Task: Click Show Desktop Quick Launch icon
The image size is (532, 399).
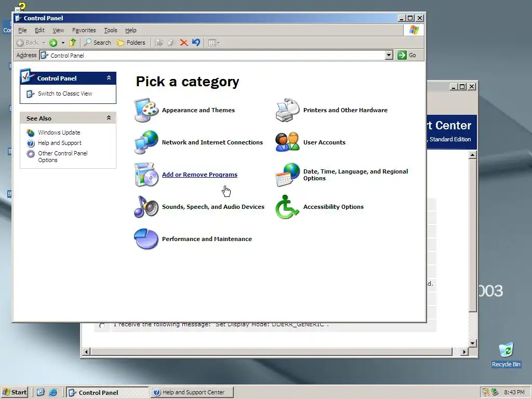Action: click(41, 392)
